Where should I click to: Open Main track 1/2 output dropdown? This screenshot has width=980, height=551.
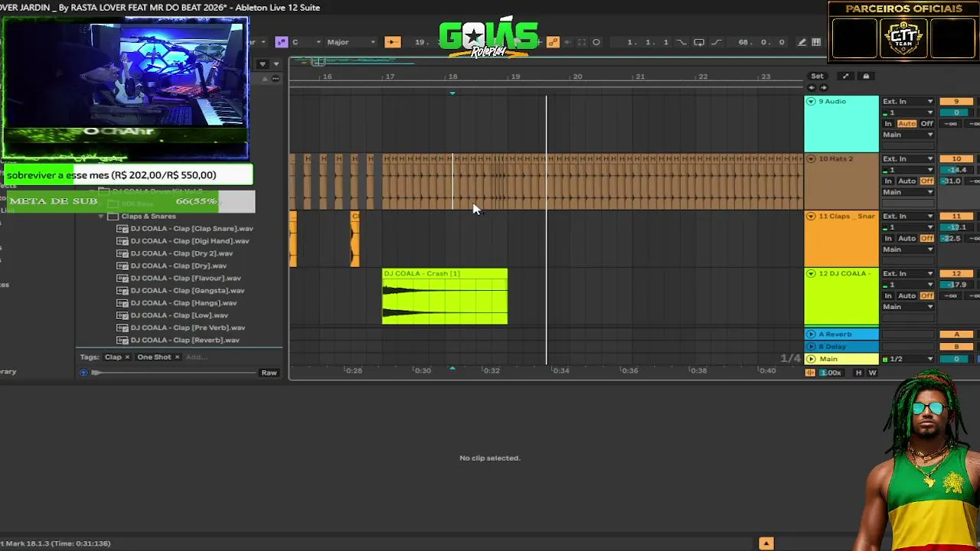click(909, 359)
